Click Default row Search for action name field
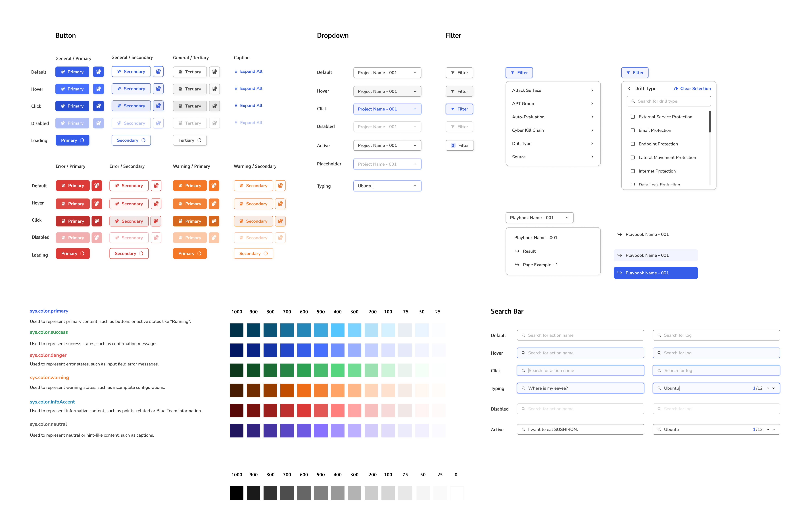Viewport: 810px width, 532px height. click(x=580, y=335)
